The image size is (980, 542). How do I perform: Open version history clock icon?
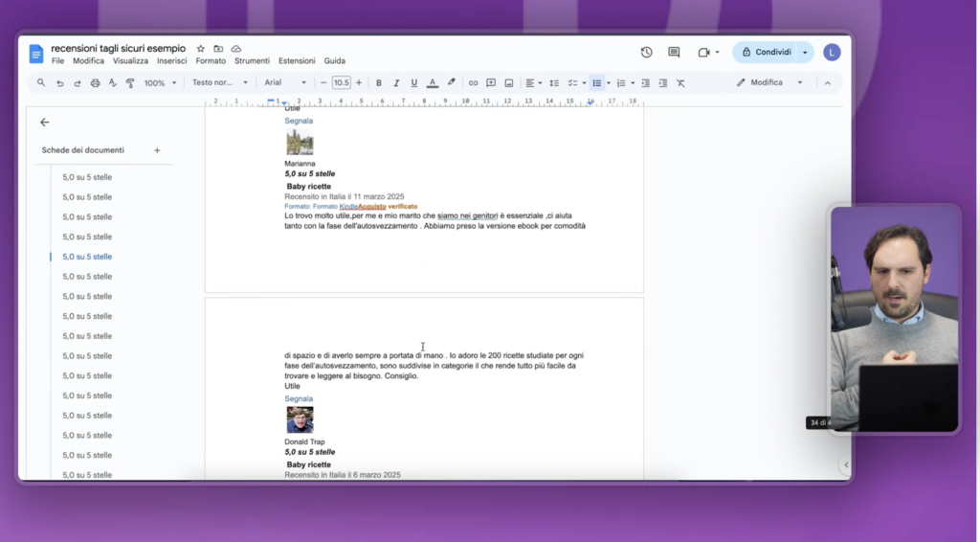coord(646,53)
